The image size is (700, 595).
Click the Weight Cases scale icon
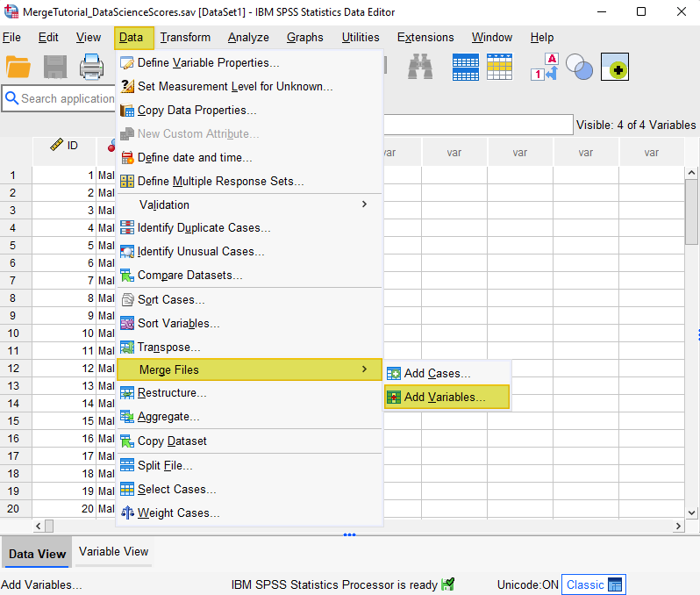pos(127,513)
